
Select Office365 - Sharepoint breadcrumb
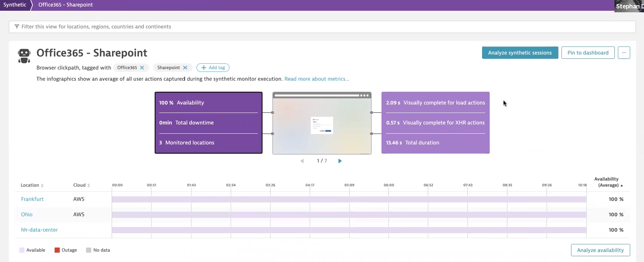(66, 5)
